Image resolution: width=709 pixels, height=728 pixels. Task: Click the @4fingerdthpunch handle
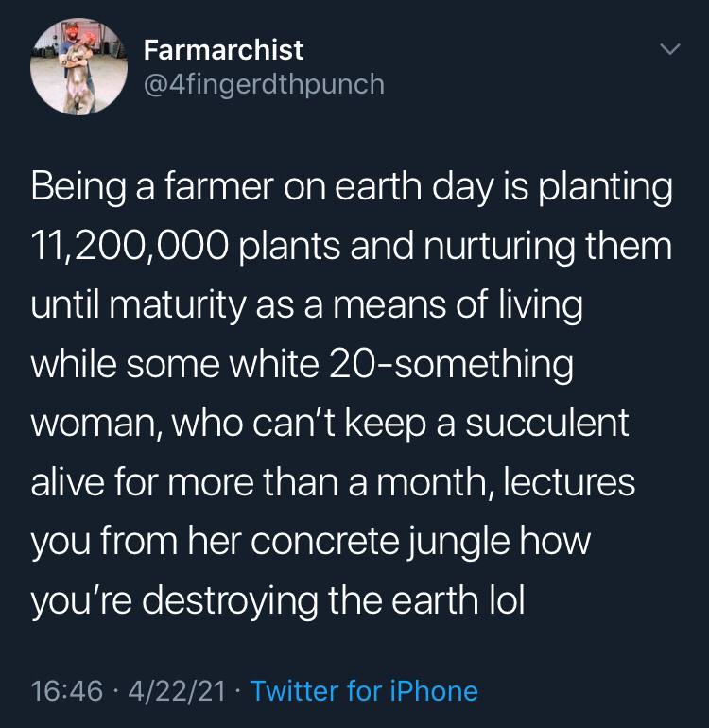click(x=264, y=84)
